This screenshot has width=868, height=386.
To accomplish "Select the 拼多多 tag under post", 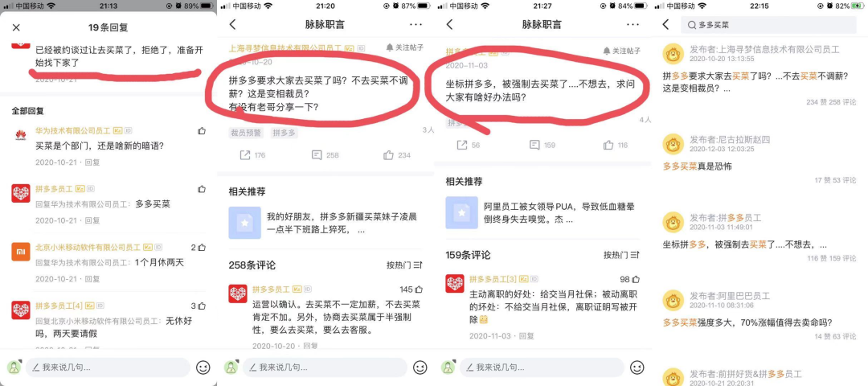I will coord(285,133).
